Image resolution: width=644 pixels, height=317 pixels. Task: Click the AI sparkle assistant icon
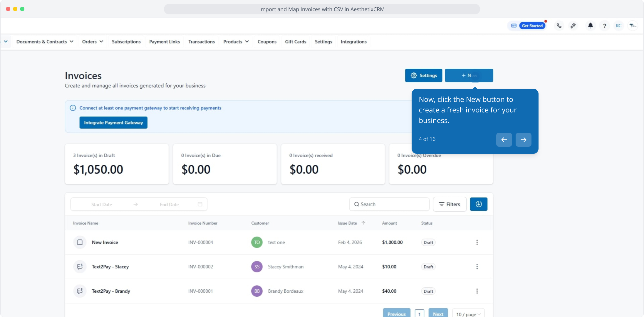573,26
